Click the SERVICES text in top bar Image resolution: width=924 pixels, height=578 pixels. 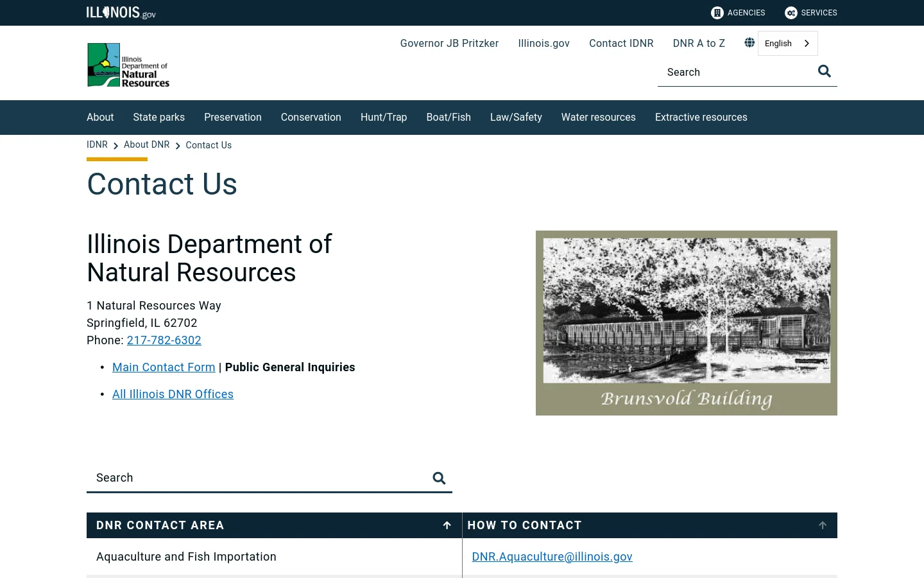pos(819,13)
